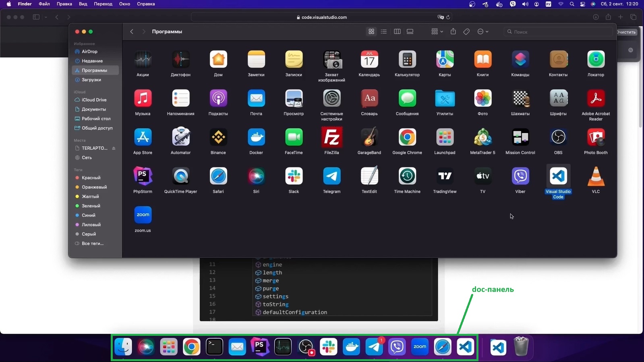Open Terminal from the Dock
This screenshot has height=362, width=644.
coord(214,347)
